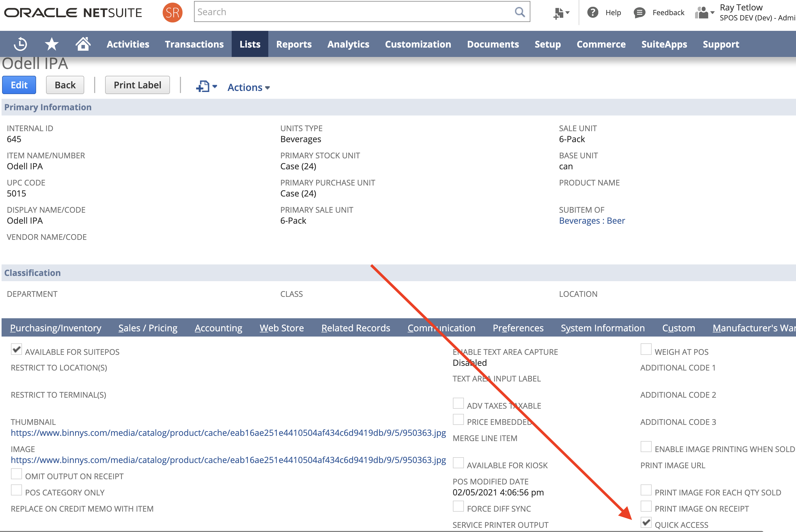796x532 pixels.
Task: Toggle Available for SuitePOS checkbox
Action: point(16,349)
